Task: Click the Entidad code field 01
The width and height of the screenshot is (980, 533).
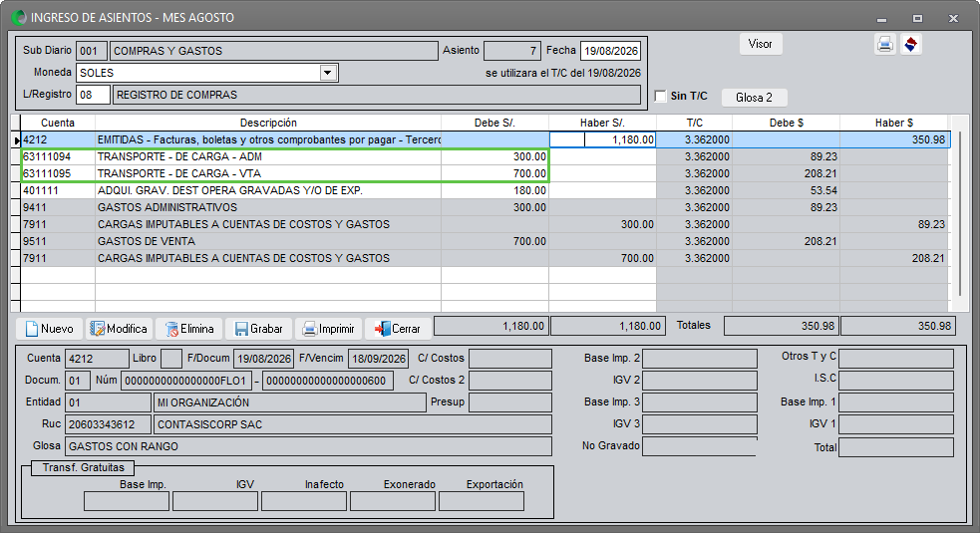Action: pyautogui.click(x=108, y=402)
